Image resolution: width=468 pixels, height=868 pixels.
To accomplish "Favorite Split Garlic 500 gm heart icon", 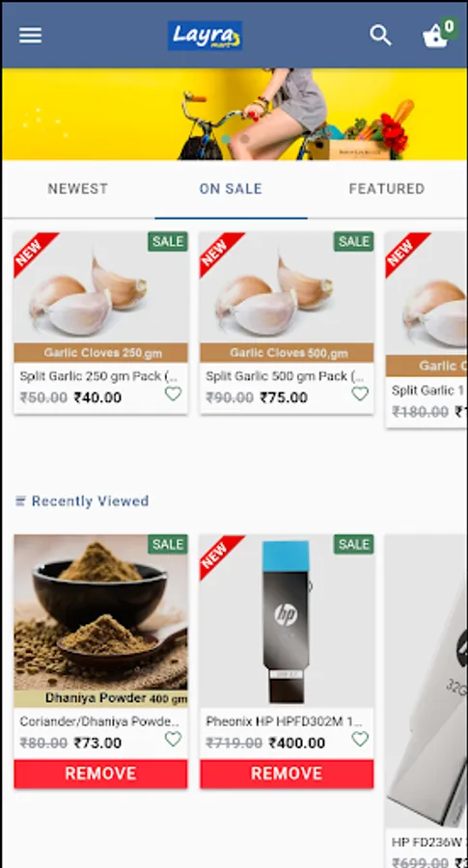I will click(x=360, y=394).
